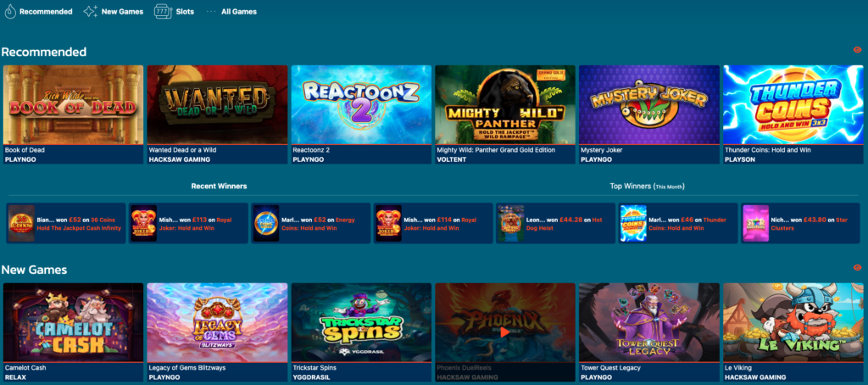The width and height of the screenshot is (868, 385).
Task: Click the 'Camelot Cash' title text
Action: pos(25,367)
